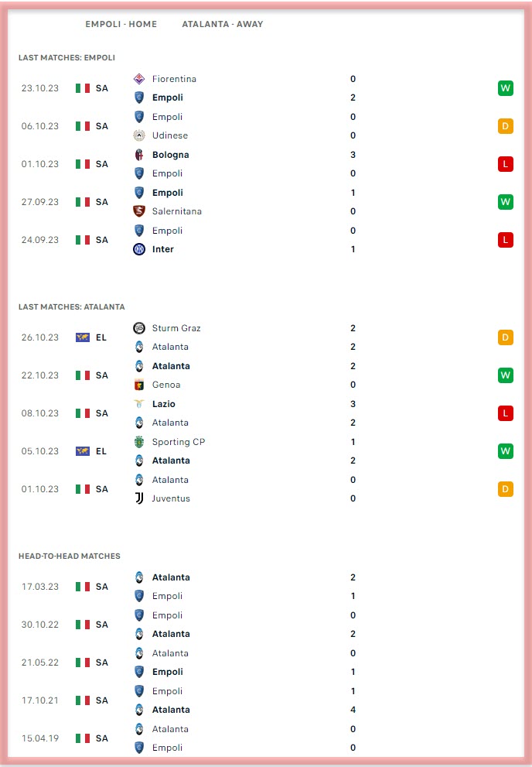
Task: Click the Genoa club crest icon
Action: coord(139,385)
